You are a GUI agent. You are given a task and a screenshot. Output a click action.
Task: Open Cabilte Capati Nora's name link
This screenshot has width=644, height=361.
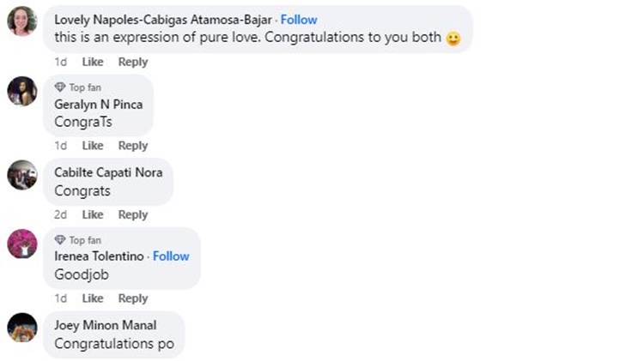108,172
